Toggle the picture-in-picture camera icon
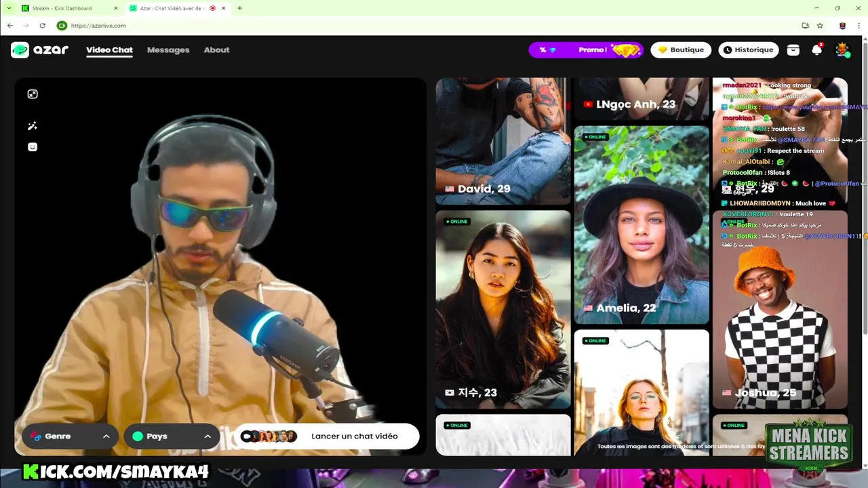The image size is (868, 488). click(33, 94)
